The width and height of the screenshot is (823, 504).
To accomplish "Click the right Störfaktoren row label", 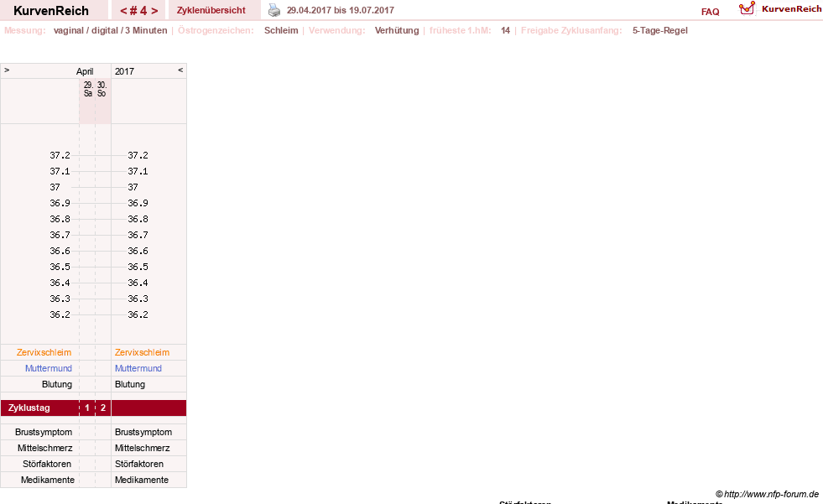I will pos(139,464).
